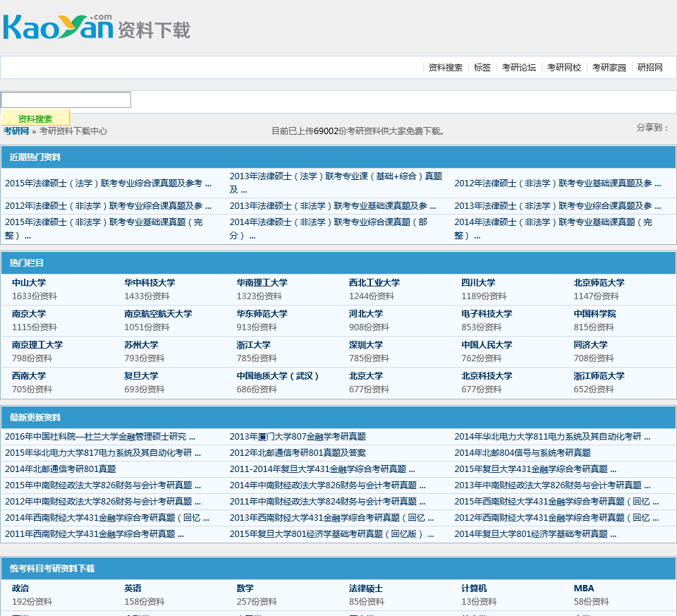Screen dimensions: 677x616
Task: Select MBA subject category
Action: [x=584, y=588]
